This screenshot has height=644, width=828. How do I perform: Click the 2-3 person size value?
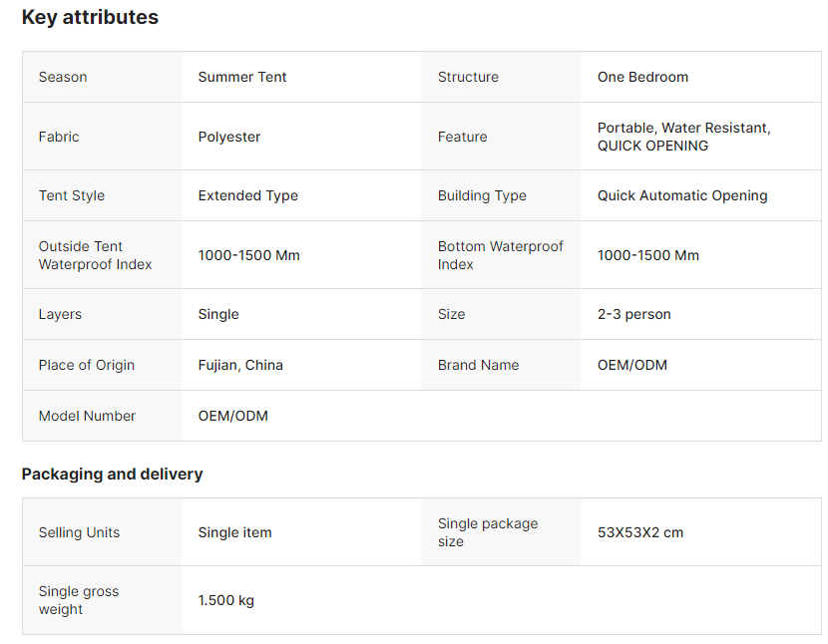click(x=634, y=314)
